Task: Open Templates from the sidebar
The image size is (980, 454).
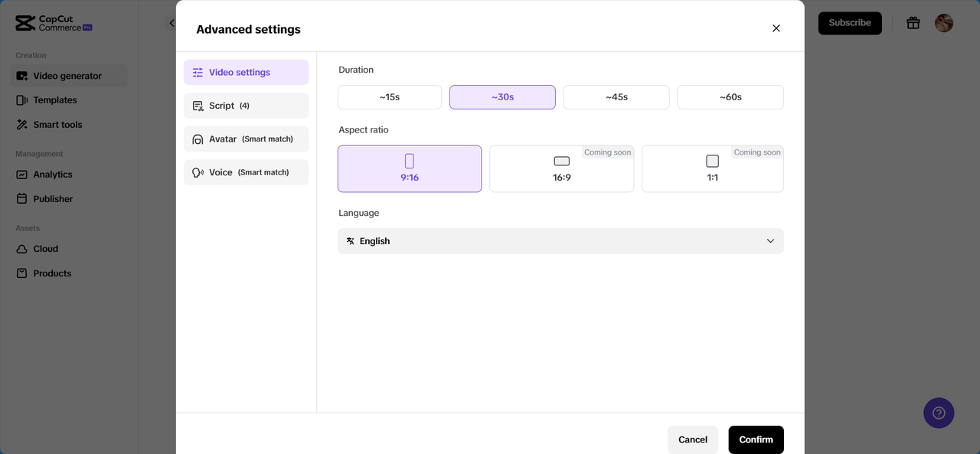Action: click(x=54, y=100)
